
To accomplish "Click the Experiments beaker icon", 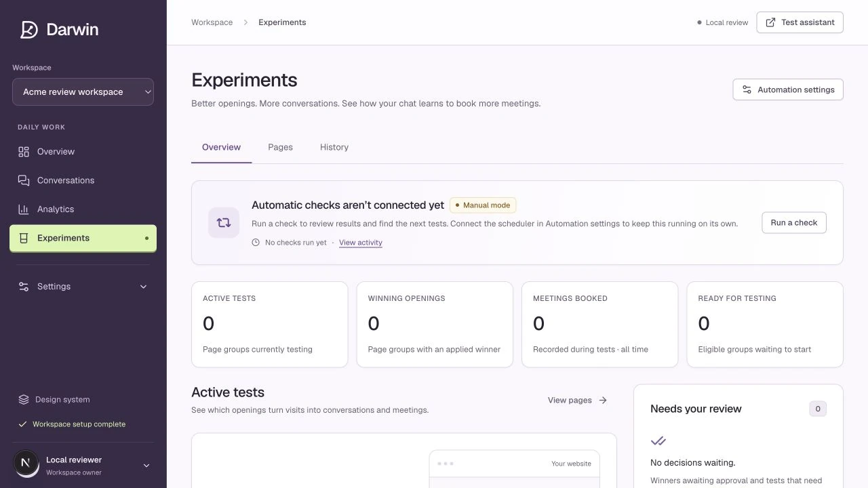I will point(24,238).
